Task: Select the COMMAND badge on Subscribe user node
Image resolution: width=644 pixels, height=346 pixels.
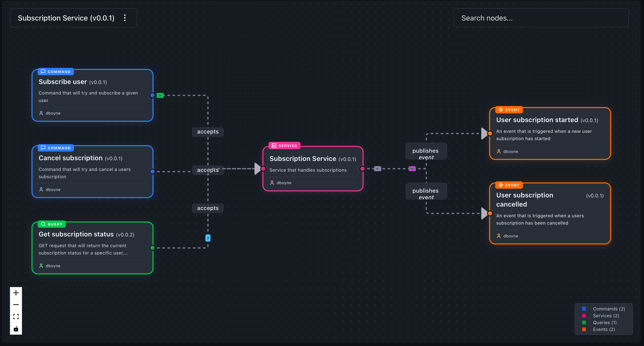Action: click(55, 71)
